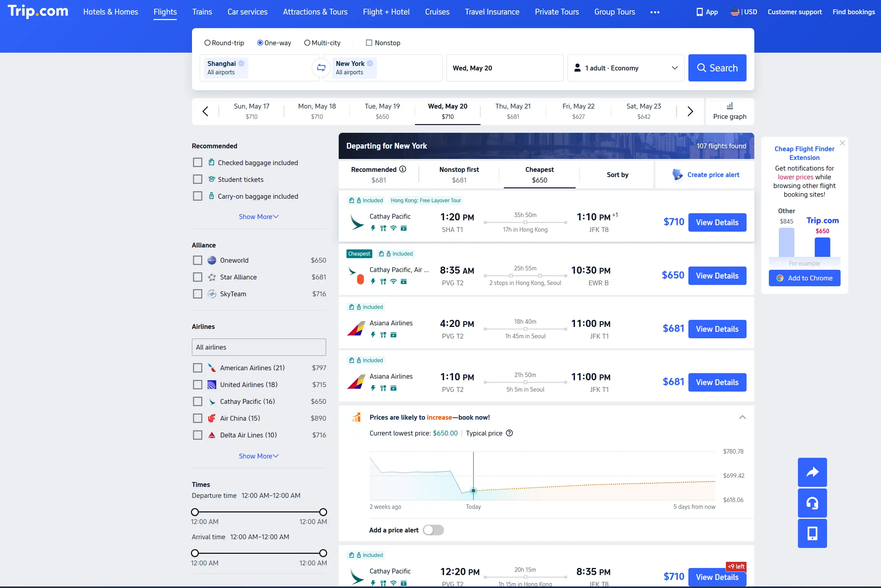Open the Sort by dropdown
The width and height of the screenshot is (881, 588).
[x=617, y=174]
